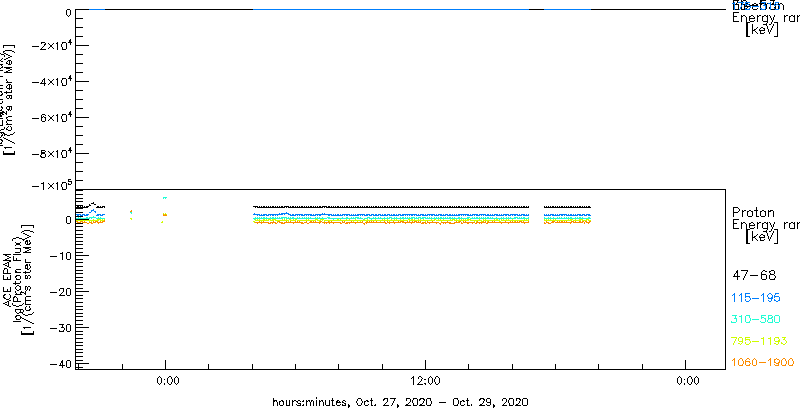Click the 47-68 proton energy legend label

(x=754, y=276)
